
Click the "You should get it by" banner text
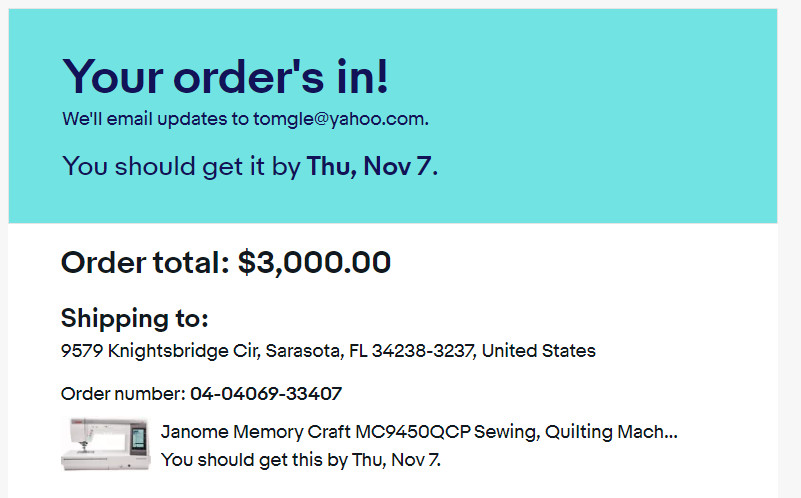click(181, 167)
